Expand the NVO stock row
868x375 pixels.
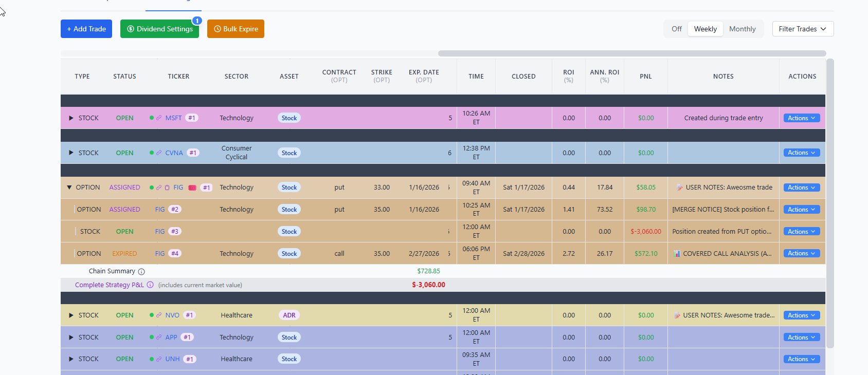tap(71, 315)
